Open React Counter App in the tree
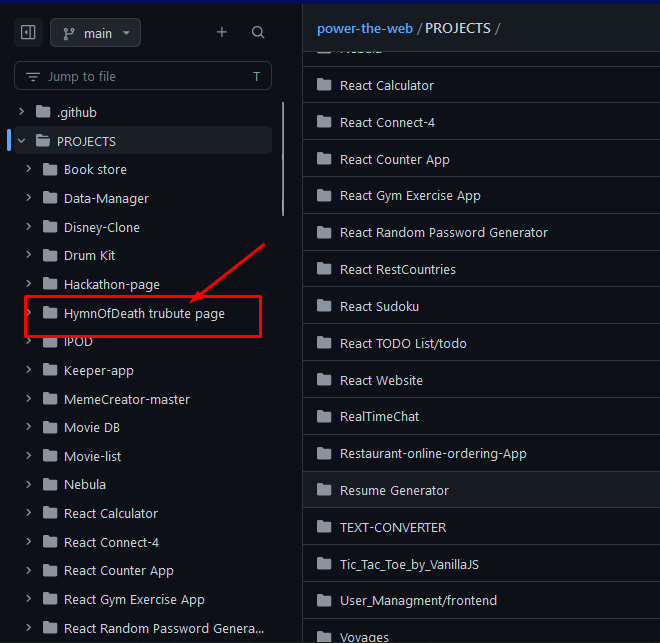 click(119, 571)
